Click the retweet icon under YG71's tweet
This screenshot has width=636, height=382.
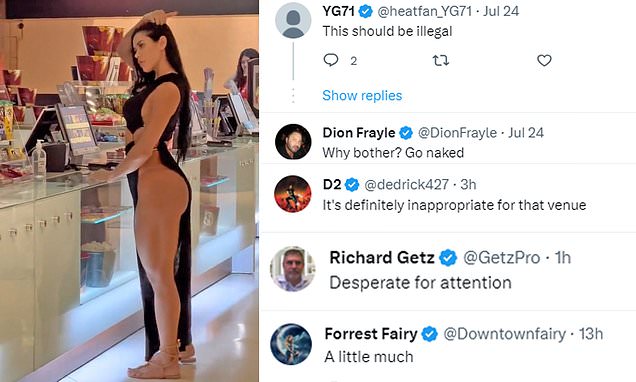(x=440, y=61)
